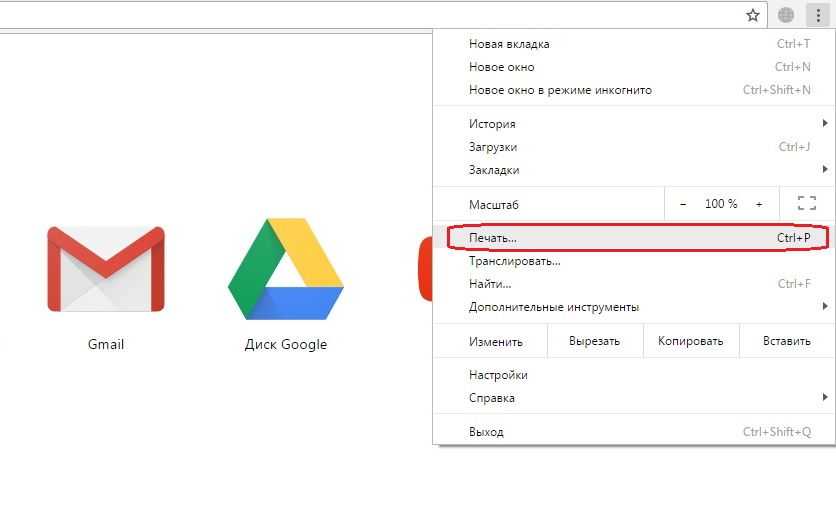Select Найти... menu entry

[634, 284]
